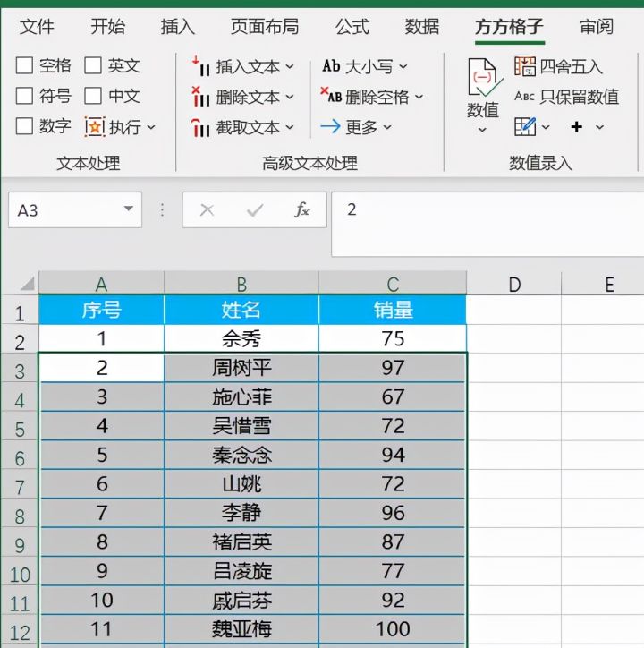Click the fx insert function icon

point(301,210)
